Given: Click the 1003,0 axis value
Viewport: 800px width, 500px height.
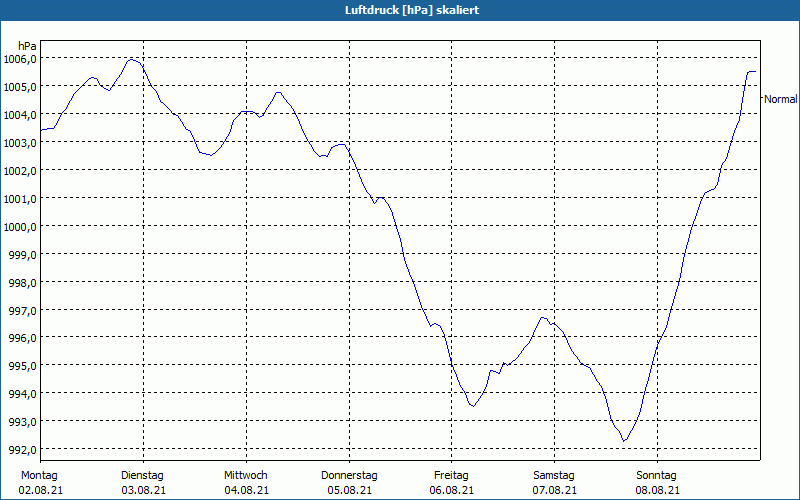Looking at the screenshot, I should (x=20, y=143).
